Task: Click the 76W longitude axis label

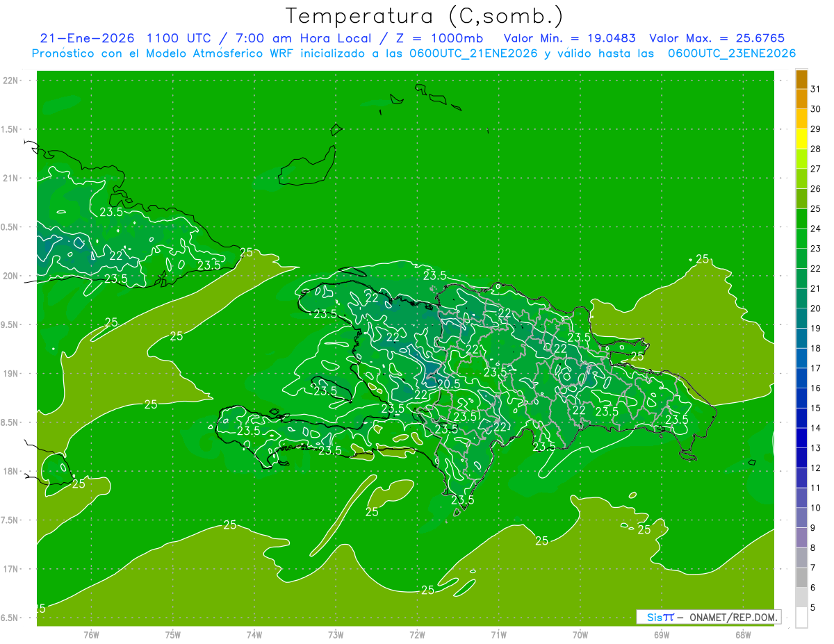Action: click(x=91, y=634)
